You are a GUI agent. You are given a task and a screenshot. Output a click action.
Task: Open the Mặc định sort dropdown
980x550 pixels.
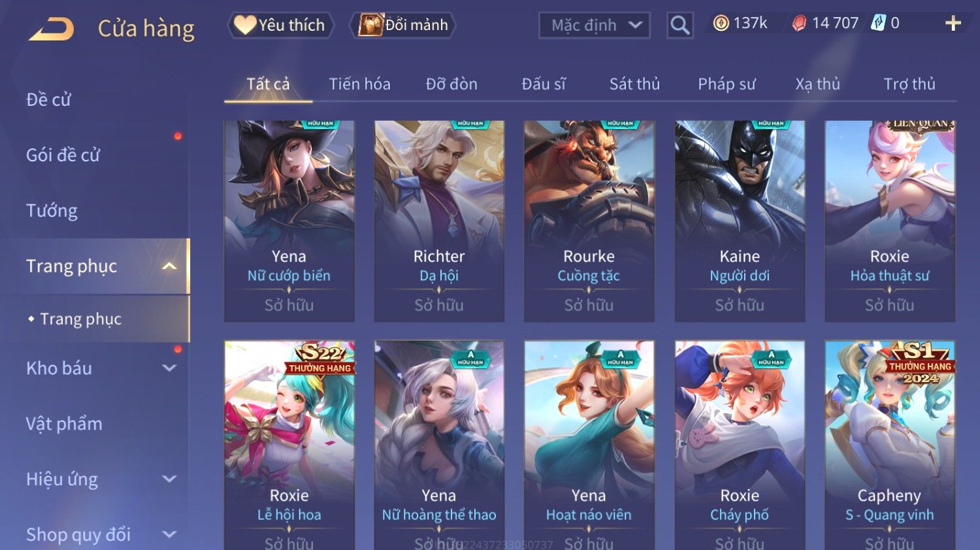pos(594,25)
